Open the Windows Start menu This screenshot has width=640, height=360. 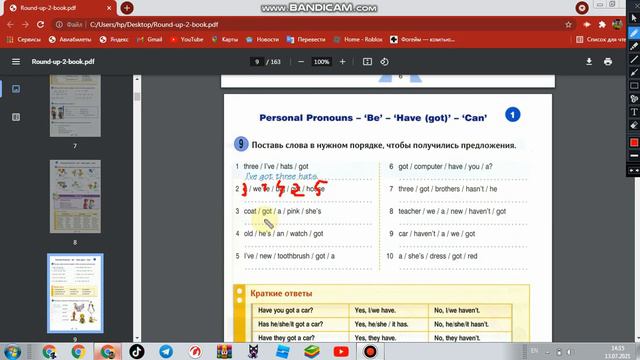pos(12,351)
